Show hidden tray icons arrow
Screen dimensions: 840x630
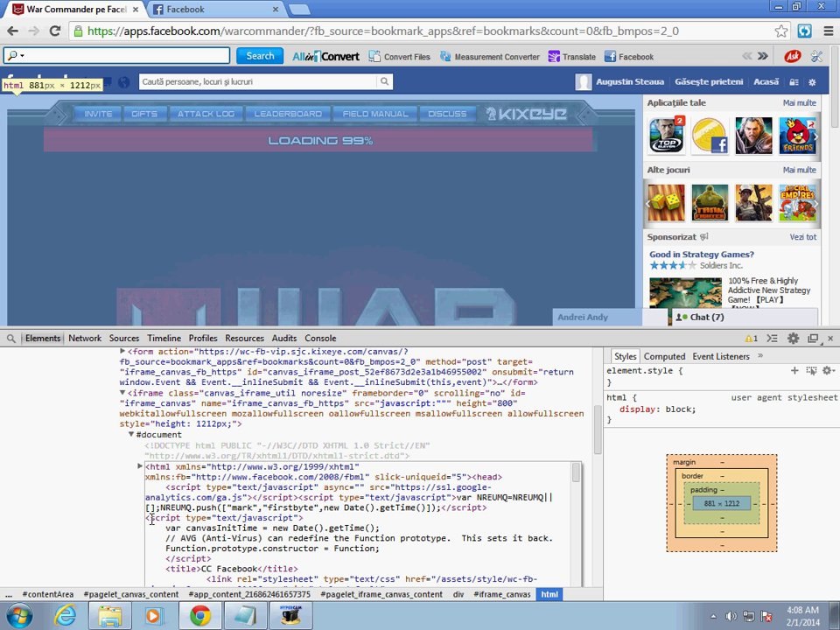click(713, 617)
